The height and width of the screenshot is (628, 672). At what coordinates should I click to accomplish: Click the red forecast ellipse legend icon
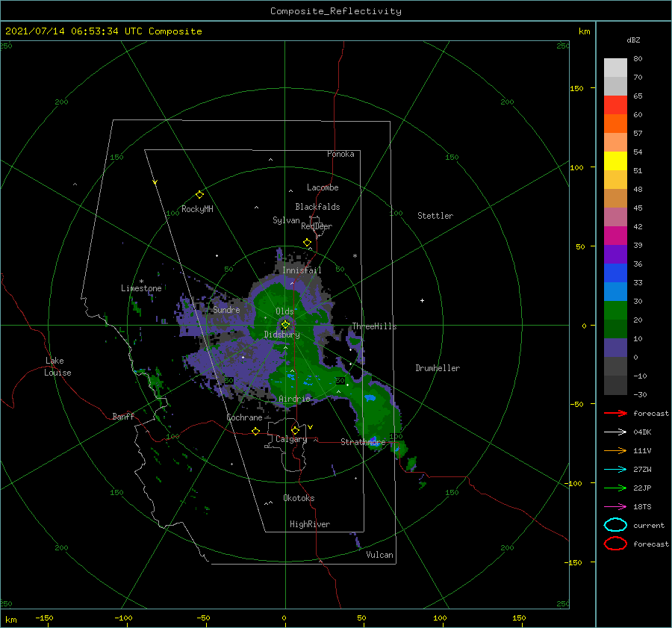click(615, 544)
